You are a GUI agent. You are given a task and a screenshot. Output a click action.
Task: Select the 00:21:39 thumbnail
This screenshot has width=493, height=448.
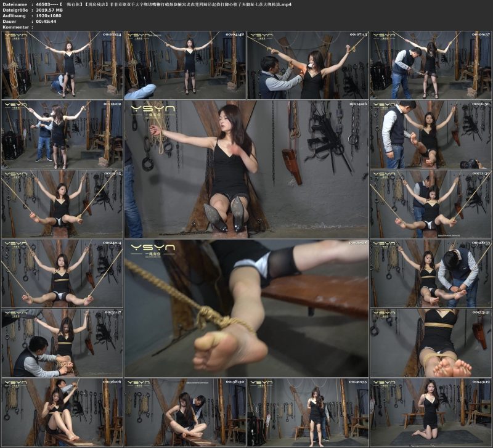430,203
